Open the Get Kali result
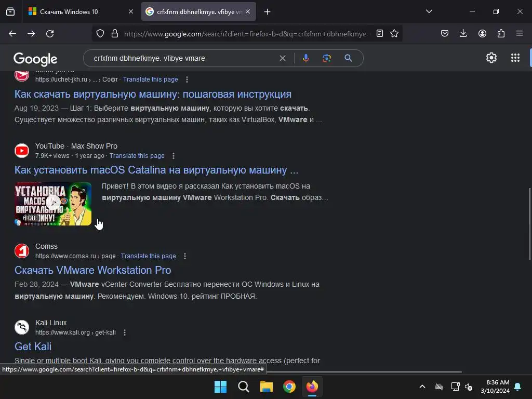This screenshot has height=399, width=532. tap(33, 347)
